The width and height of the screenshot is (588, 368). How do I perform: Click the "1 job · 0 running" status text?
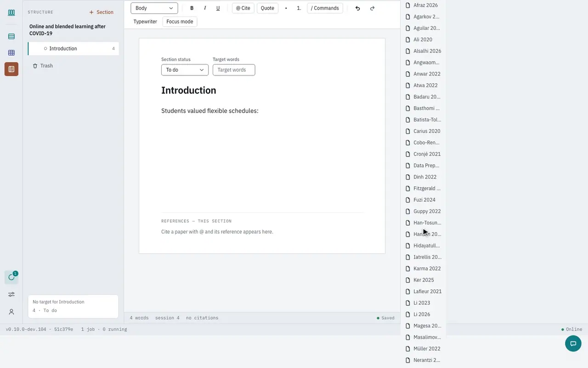pyautogui.click(x=104, y=329)
